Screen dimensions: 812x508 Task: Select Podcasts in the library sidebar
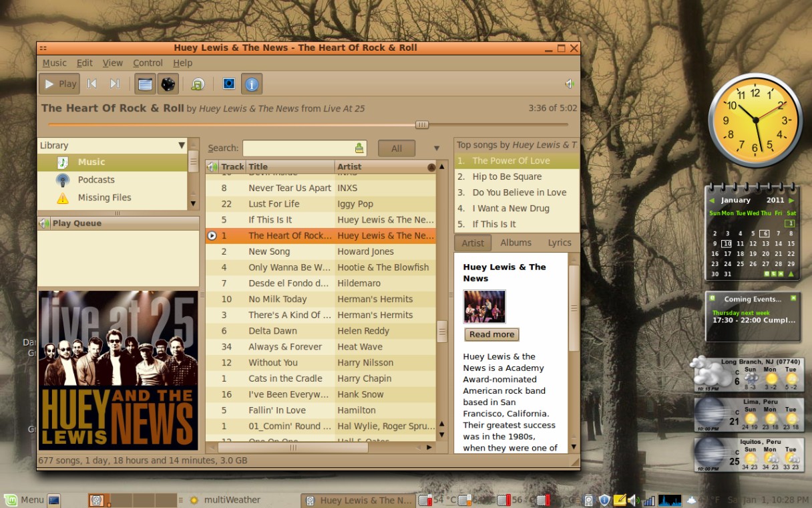point(112,180)
